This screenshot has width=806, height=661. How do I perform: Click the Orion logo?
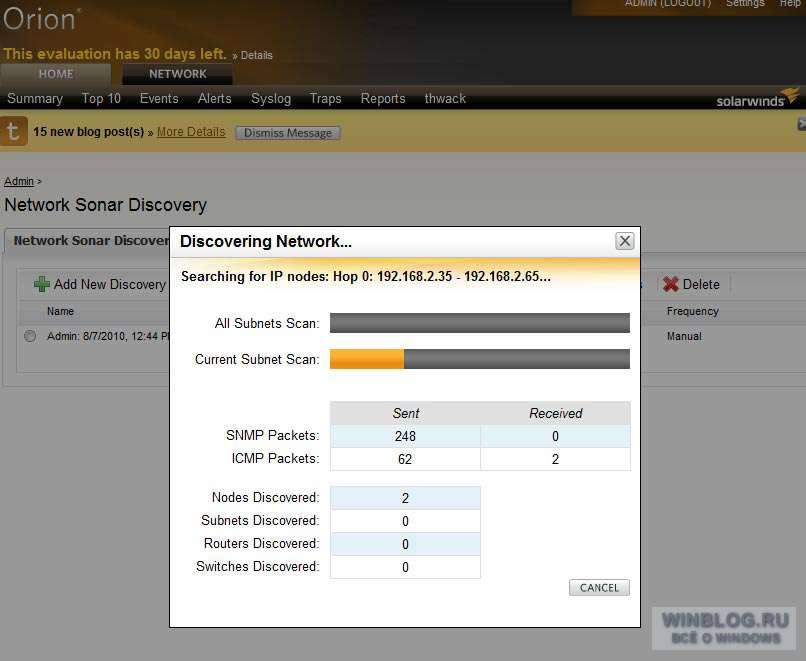tap(42, 20)
